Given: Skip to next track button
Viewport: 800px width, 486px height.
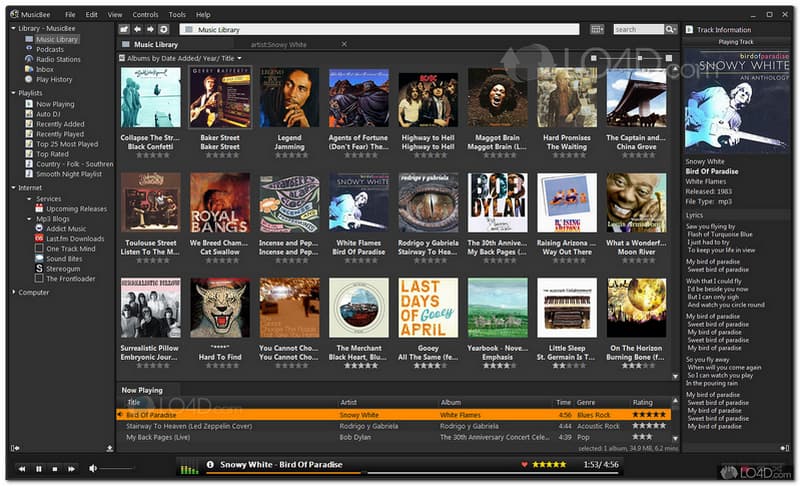Looking at the screenshot, I should (71, 469).
